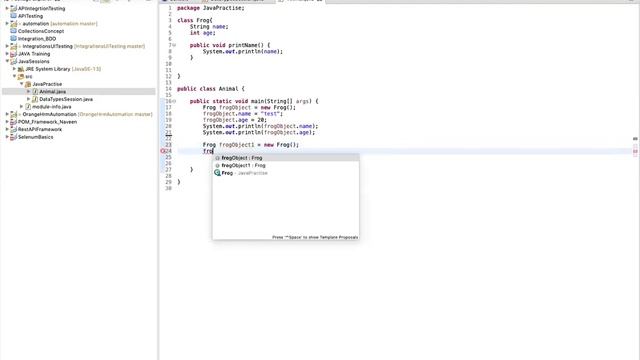Click the POM_Framework_Naveen project icon
Viewport: 640px width, 360px height.
click(x=13, y=122)
